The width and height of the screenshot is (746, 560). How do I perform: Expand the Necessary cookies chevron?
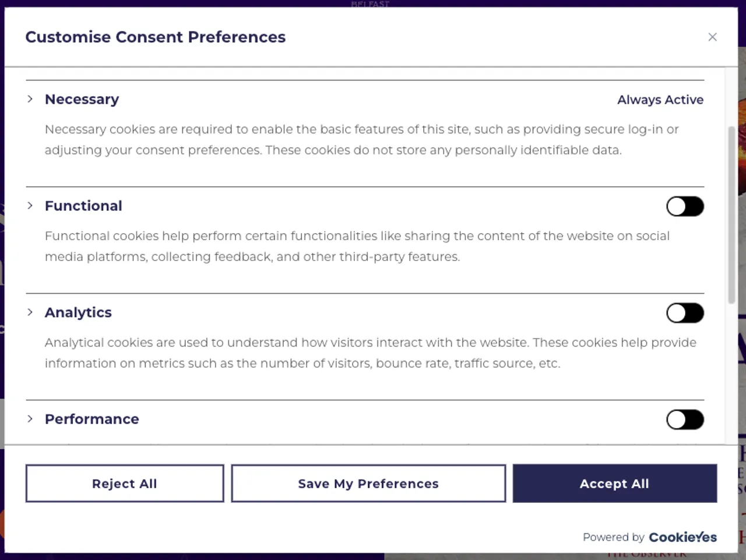point(30,99)
